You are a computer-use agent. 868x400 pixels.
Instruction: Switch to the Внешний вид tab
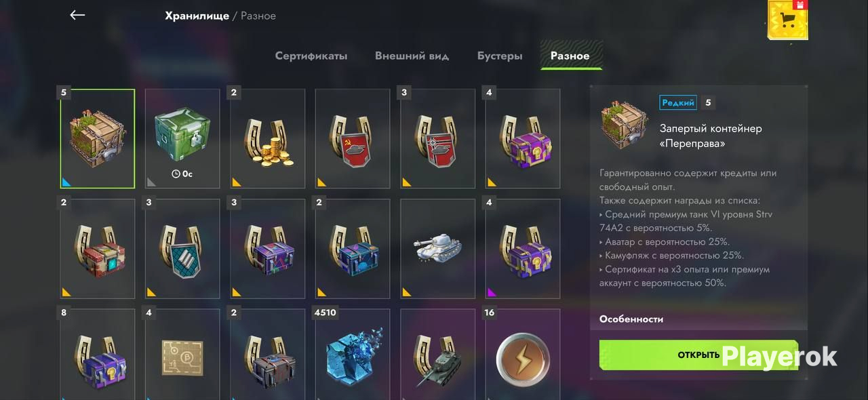coord(412,56)
